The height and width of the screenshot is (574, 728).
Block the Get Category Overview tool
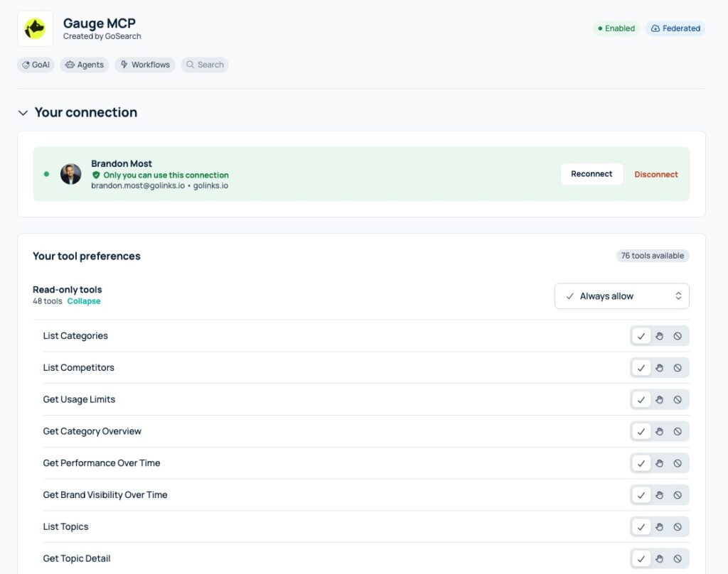click(x=678, y=431)
